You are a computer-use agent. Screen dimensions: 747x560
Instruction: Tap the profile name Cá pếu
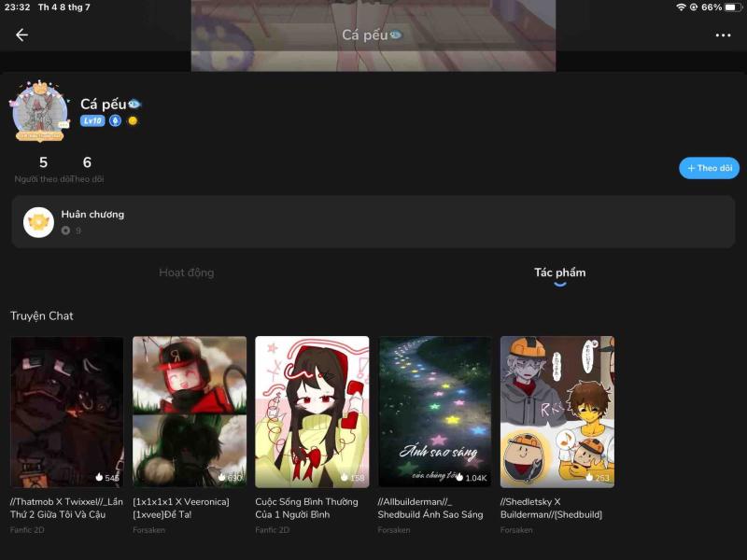(110, 104)
